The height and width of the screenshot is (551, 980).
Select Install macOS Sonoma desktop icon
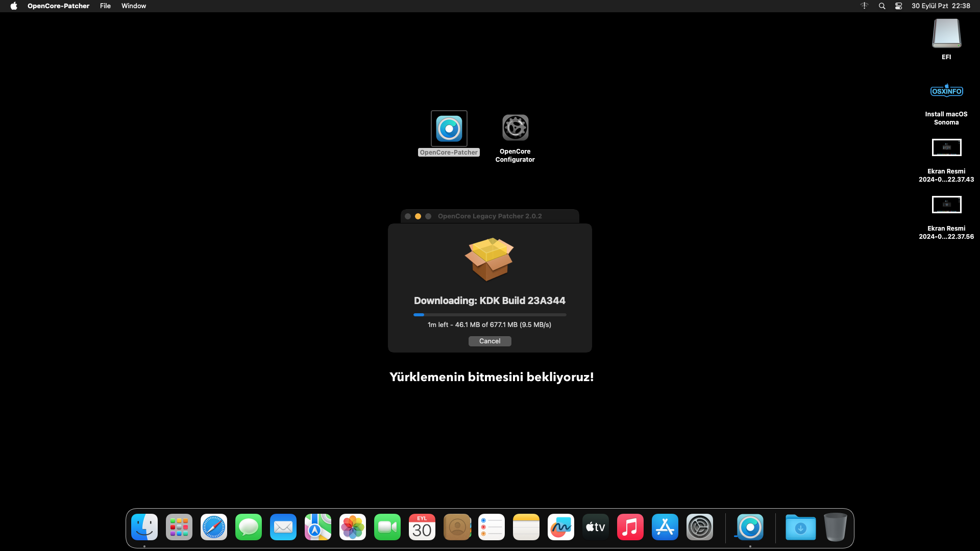(x=946, y=92)
